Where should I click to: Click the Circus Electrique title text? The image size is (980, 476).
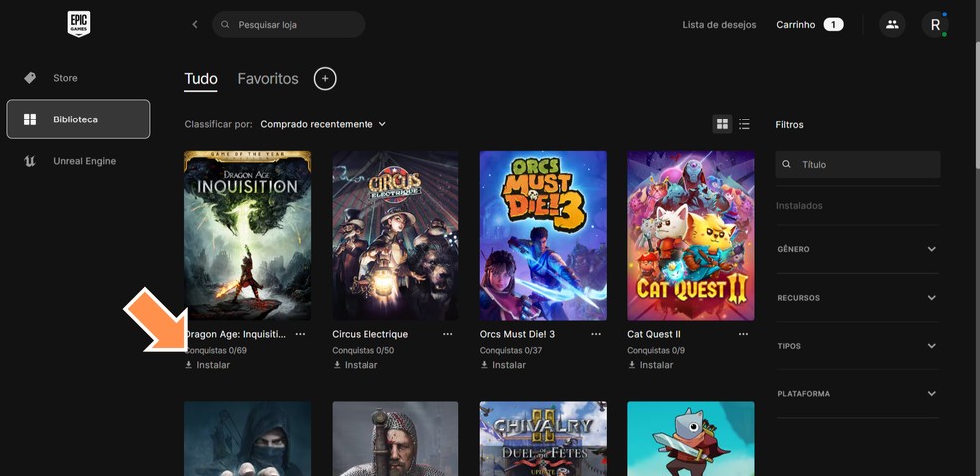(x=370, y=334)
